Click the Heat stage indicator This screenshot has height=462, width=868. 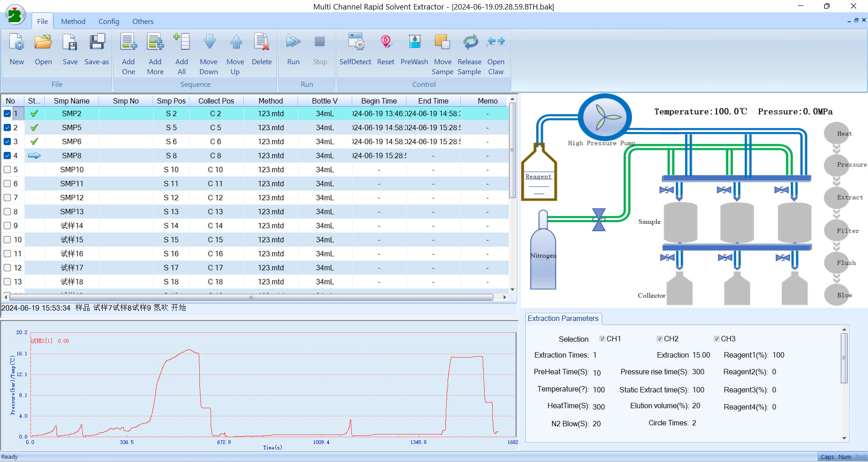point(837,133)
